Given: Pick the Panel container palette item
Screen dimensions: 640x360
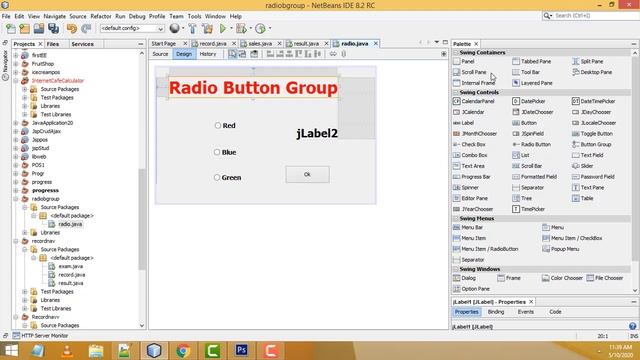Looking at the screenshot, I should [464, 61].
